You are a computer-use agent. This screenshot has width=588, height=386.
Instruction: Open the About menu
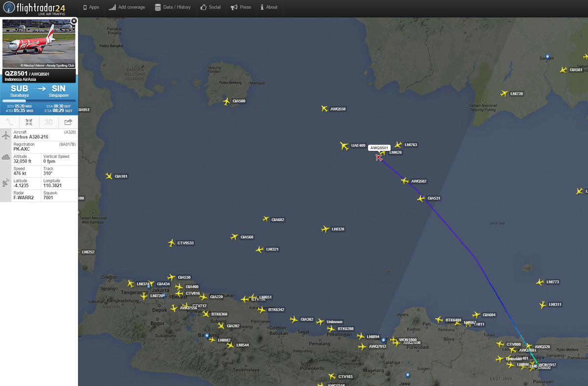[269, 7]
